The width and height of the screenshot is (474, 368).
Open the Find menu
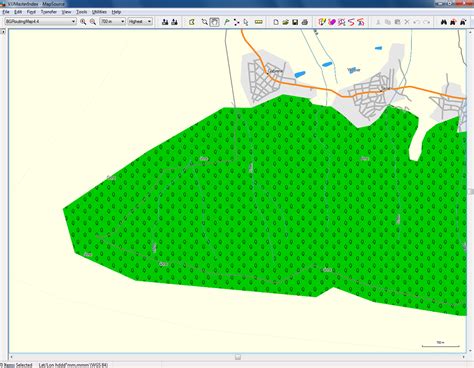[31, 12]
